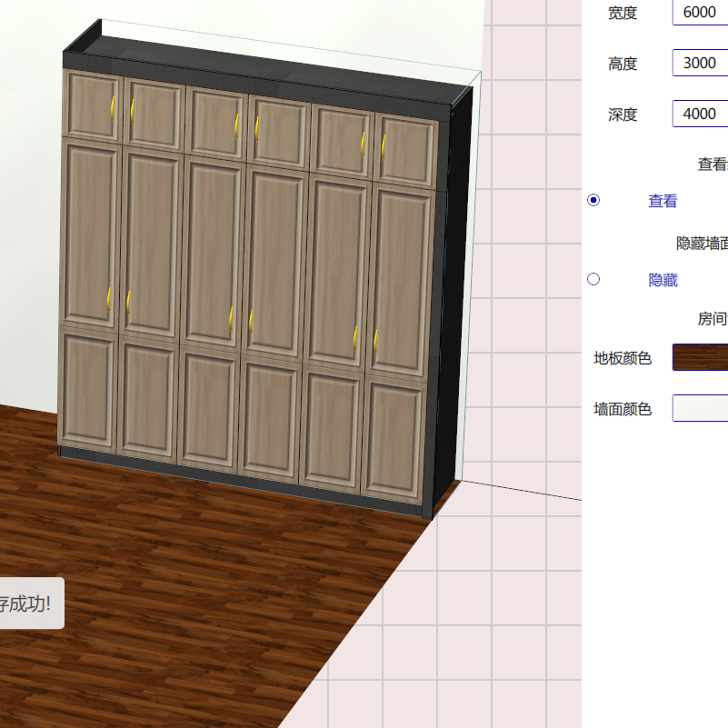Image resolution: width=728 pixels, height=728 pixels.
Task: Select the 隐藏 radio button
Action: click(x=593, y=279)
